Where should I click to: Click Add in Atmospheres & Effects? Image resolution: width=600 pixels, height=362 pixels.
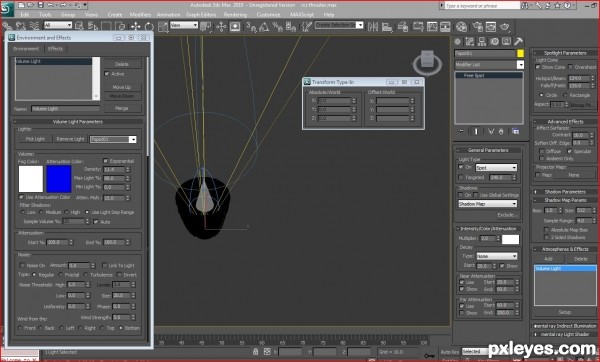548,259
